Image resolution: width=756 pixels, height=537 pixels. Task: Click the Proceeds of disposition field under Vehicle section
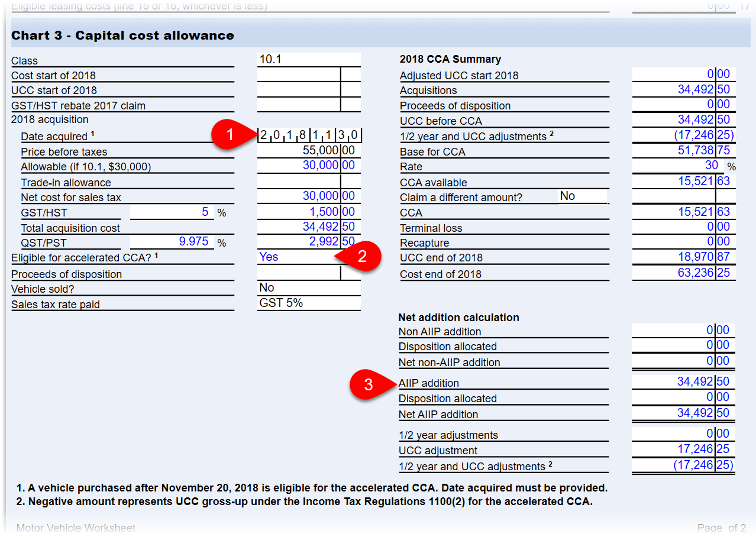[309, 273]
